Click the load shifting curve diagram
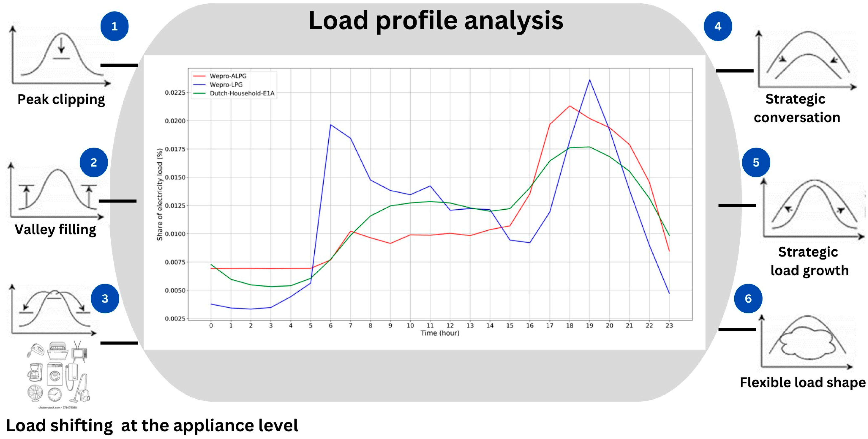Image resolution: width=868 pixels, height=439 pixels. 54,310
